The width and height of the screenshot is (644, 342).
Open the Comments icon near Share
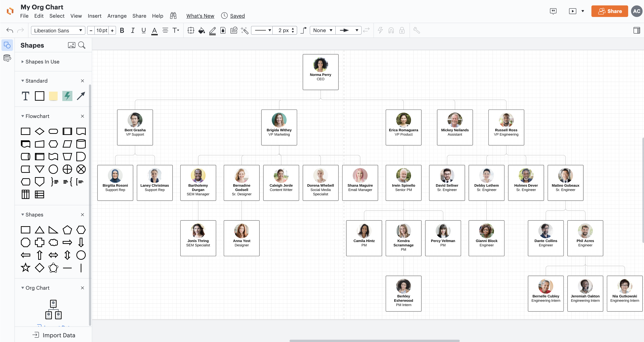click(553, 11)
